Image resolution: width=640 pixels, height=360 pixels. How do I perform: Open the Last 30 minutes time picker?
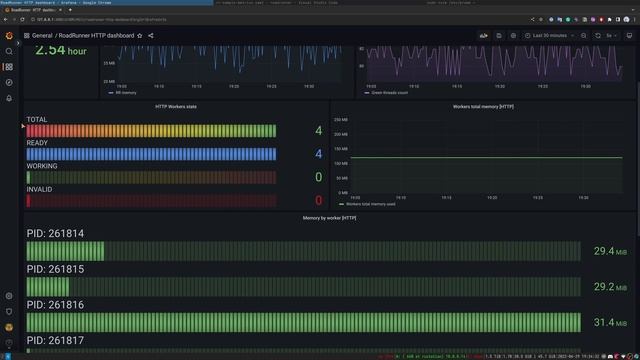[549, 36]
